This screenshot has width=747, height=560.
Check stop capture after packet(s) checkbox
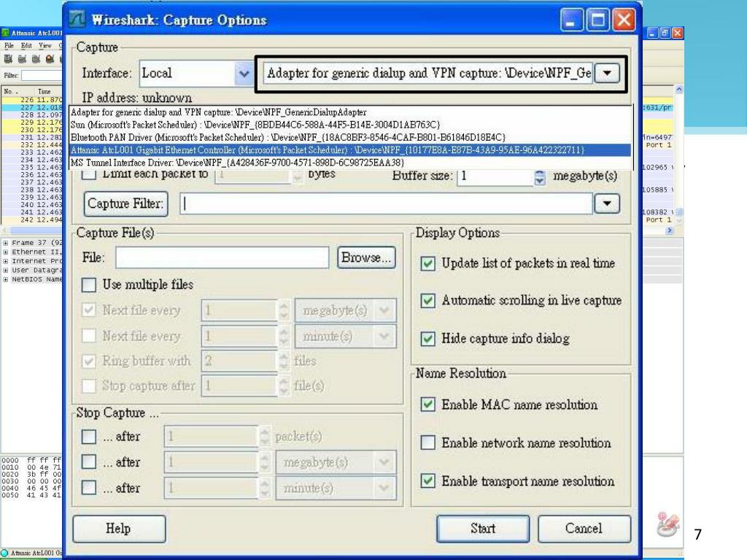(x=88, y=437)
